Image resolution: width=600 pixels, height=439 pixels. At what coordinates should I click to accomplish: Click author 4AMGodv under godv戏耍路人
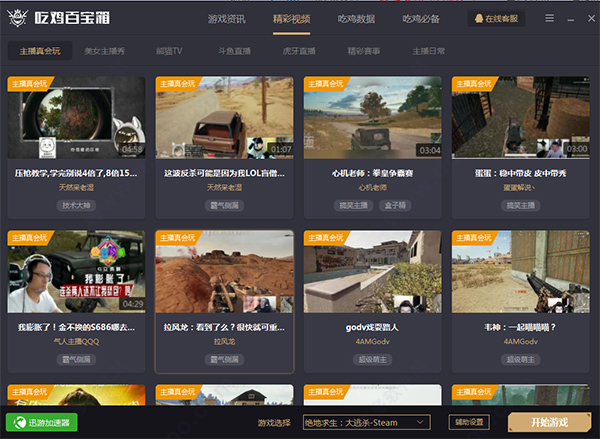tap(372, 341)
